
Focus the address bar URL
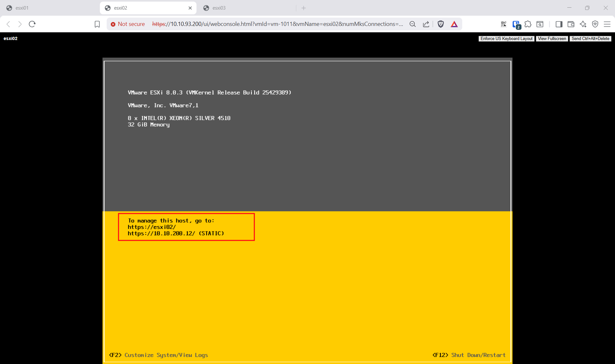click(277, 24)
